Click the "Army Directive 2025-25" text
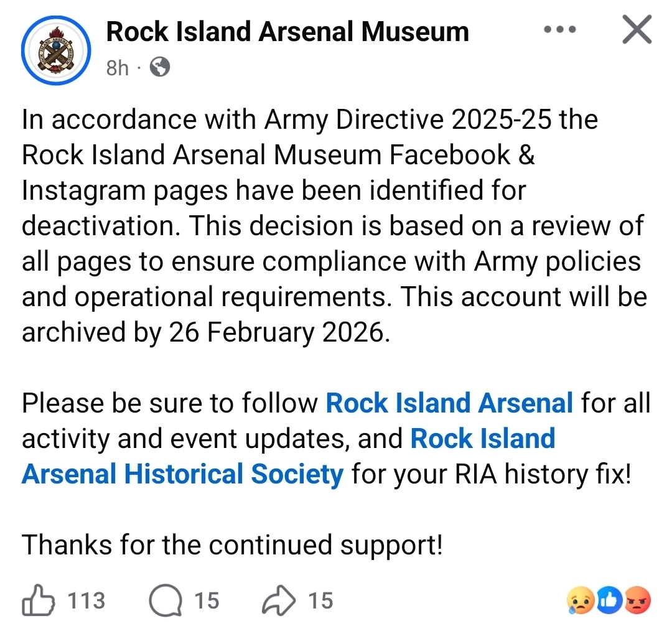The height and width of the screenshot is (639, 672). point(408,119)
